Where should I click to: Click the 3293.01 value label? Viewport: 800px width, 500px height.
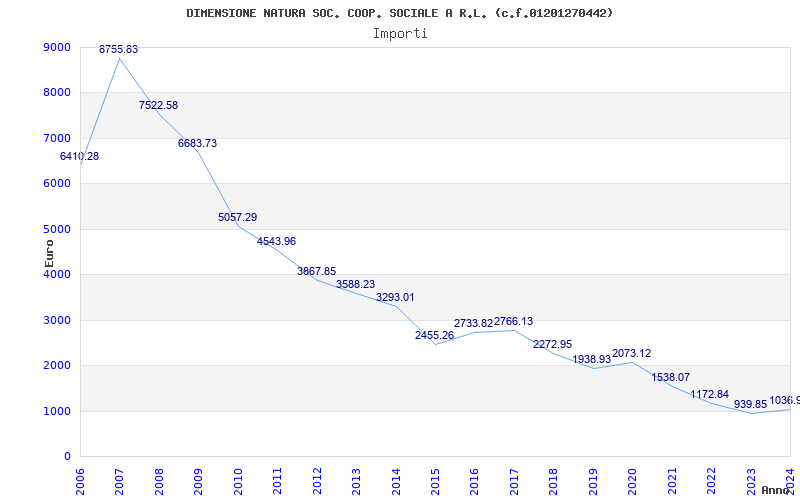[x=395, y=297]
